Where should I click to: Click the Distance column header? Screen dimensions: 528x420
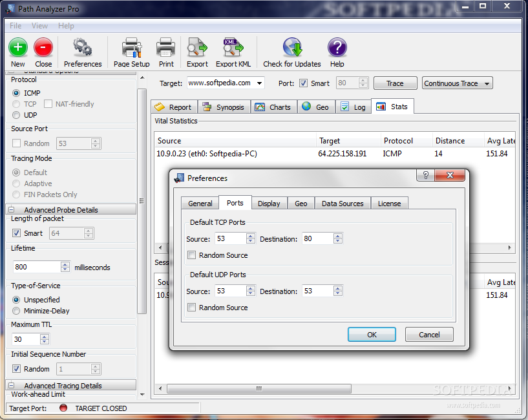(458, 140)
